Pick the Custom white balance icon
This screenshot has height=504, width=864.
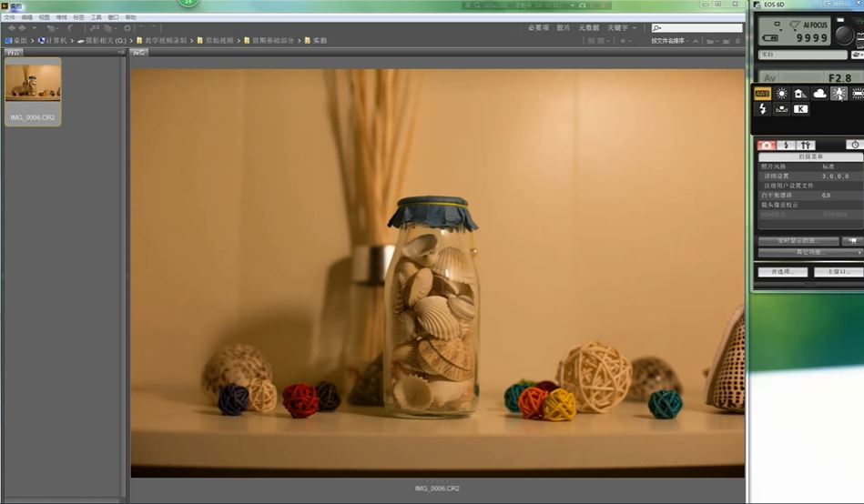(x=781, y=109)
